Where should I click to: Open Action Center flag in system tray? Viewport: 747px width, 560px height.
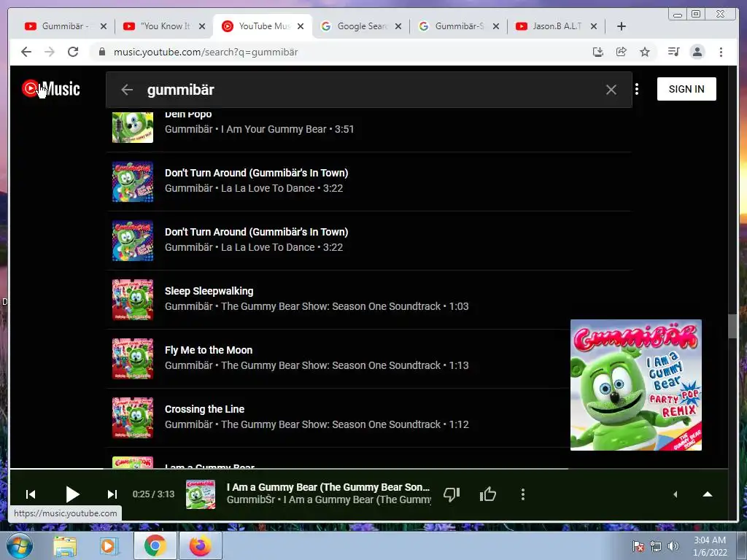tap(638, 546)
